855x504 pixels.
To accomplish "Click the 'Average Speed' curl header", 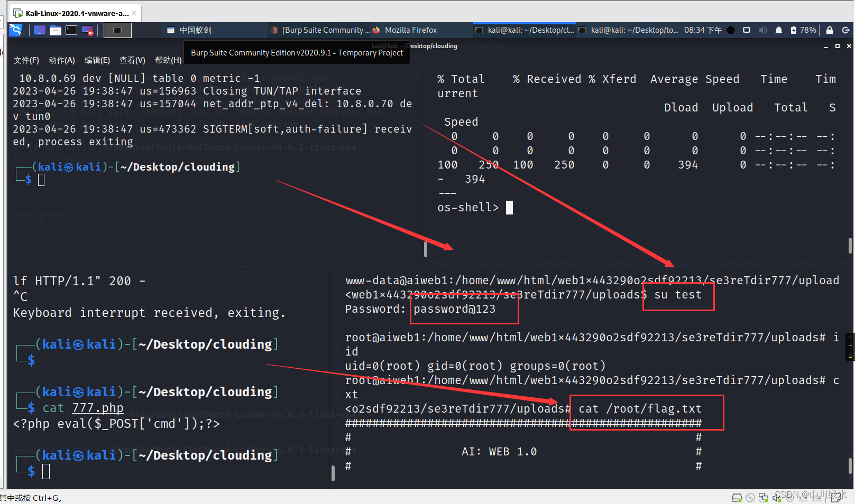I will pyautogui.click(x=695, y=79).
